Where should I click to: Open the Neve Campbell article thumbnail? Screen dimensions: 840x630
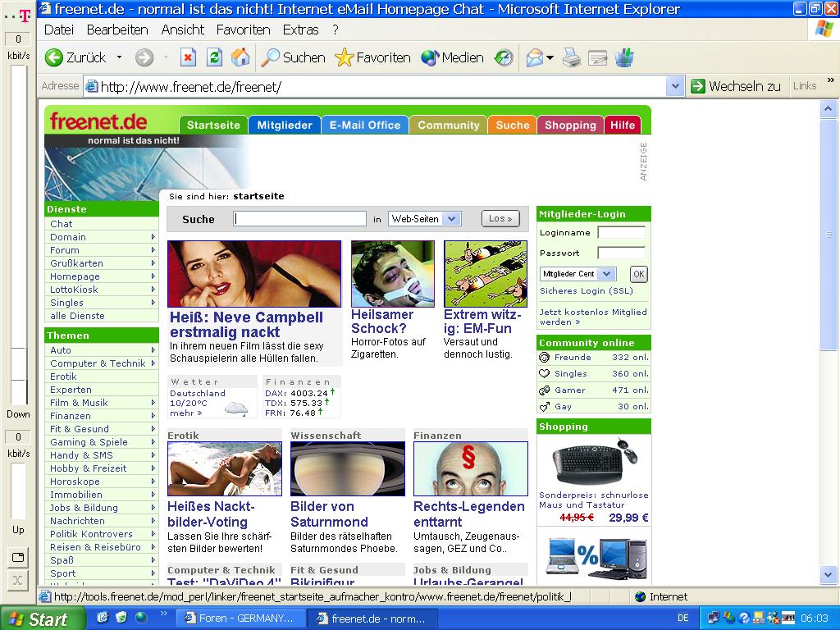[254, 274]
